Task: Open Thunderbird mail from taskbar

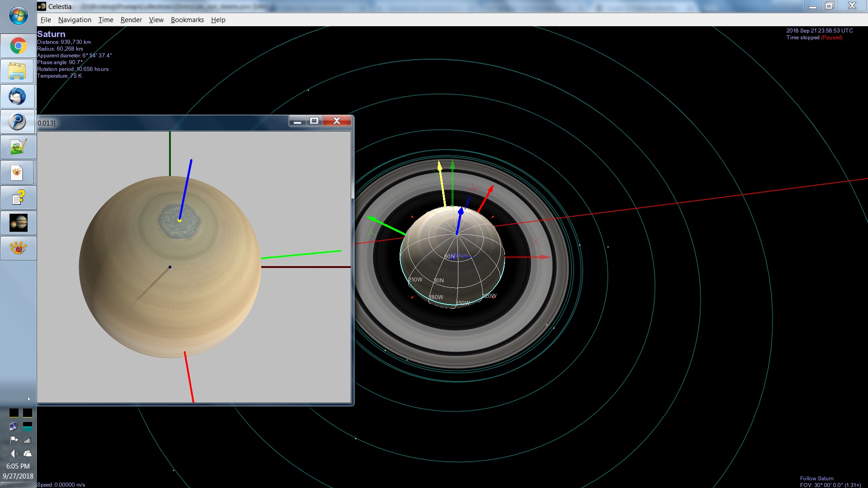Action: click(18, 96)
